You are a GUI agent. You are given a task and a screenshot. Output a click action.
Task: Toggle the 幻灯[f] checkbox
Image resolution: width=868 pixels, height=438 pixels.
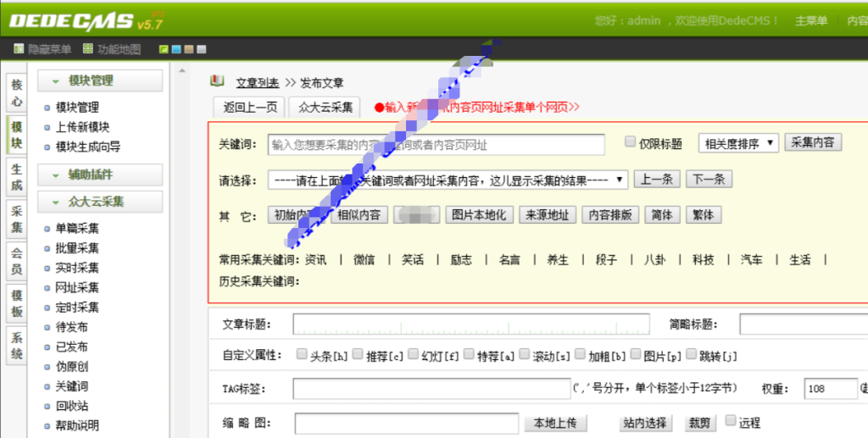coord(413,354)
